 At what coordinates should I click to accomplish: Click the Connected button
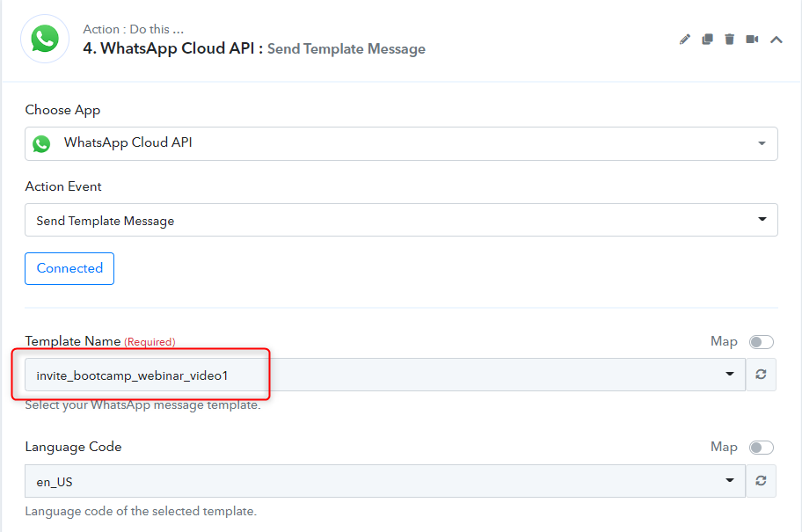pos(69,268)
